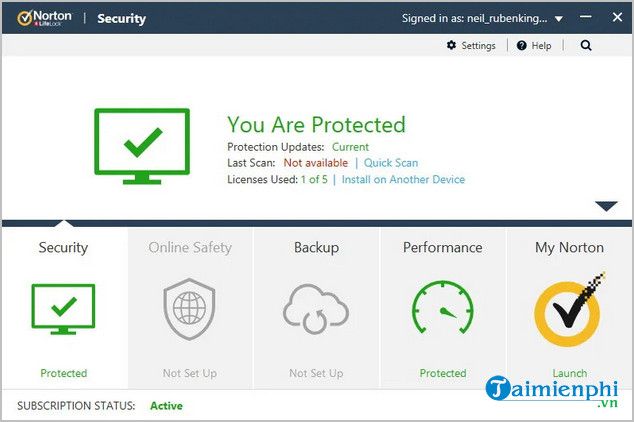Click the Norton LifeLock logo
The width and height of the screenshot is (634, 422).
[x=42, y=18]
